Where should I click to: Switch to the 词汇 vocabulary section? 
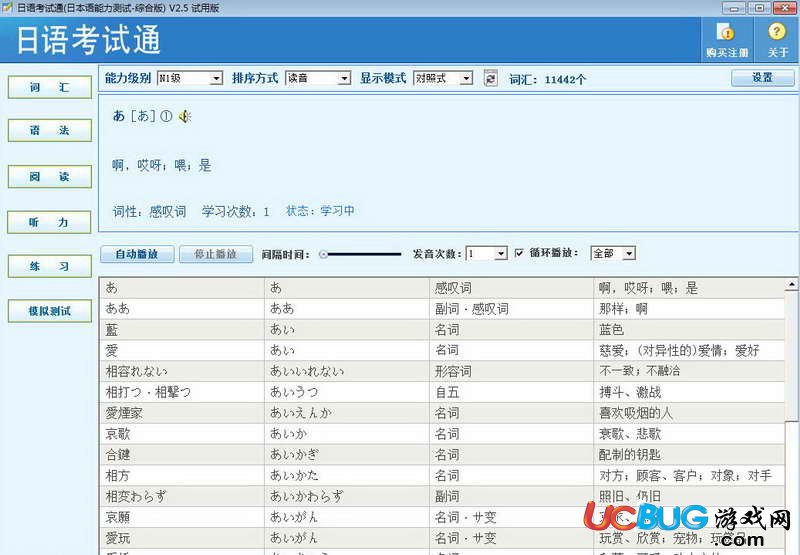49,87
